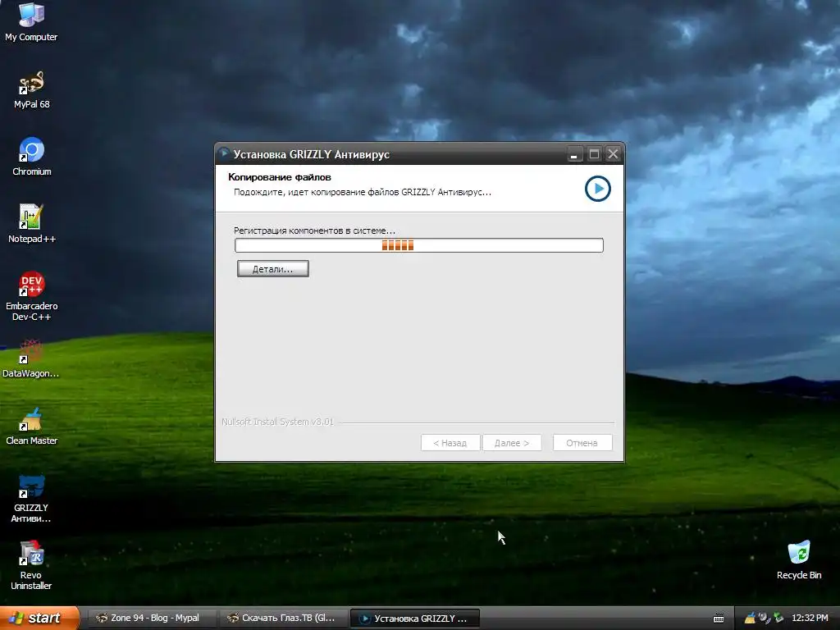Click the disabled Далее button

pos(512,443)
